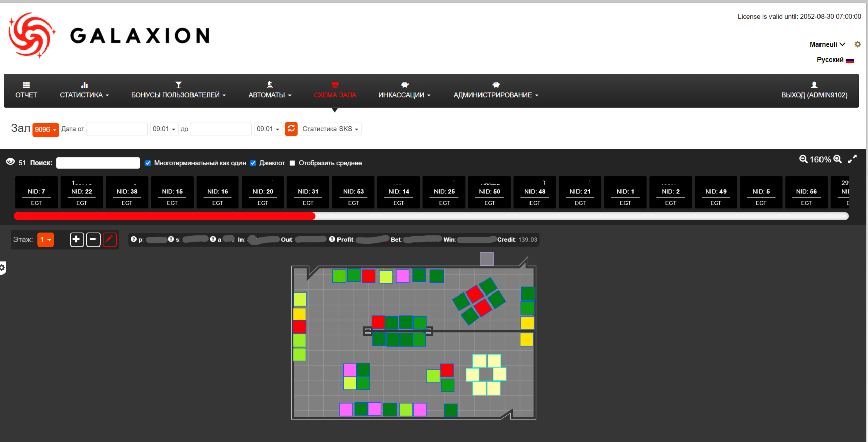Toggle fullscreen with the expand arrows icon

(852, 159)
